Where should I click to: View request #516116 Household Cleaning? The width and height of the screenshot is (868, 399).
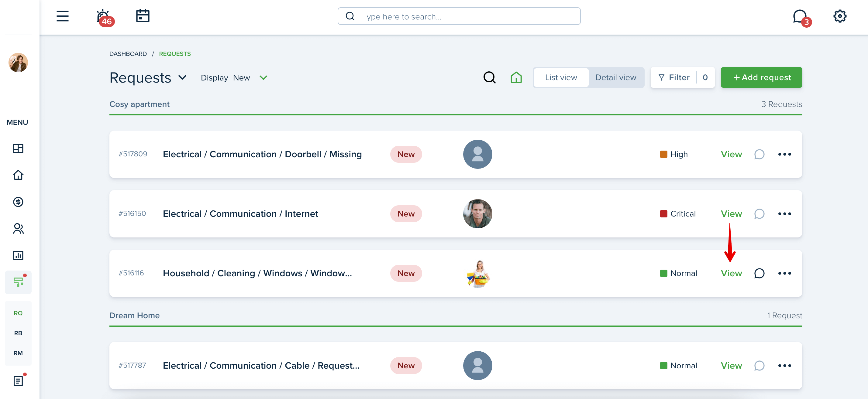pyautogui.click(x=731, y=273)
